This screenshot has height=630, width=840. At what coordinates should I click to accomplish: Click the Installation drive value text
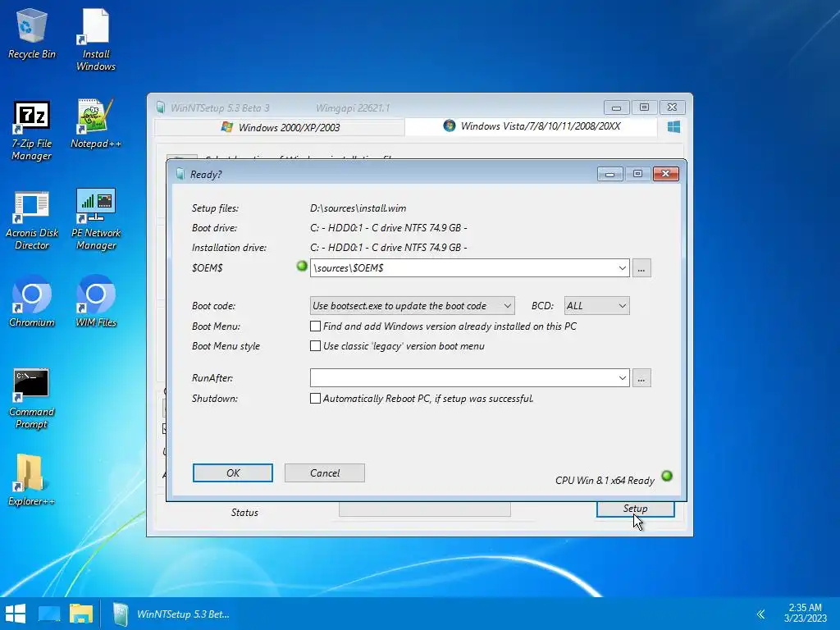coord(388,248)
